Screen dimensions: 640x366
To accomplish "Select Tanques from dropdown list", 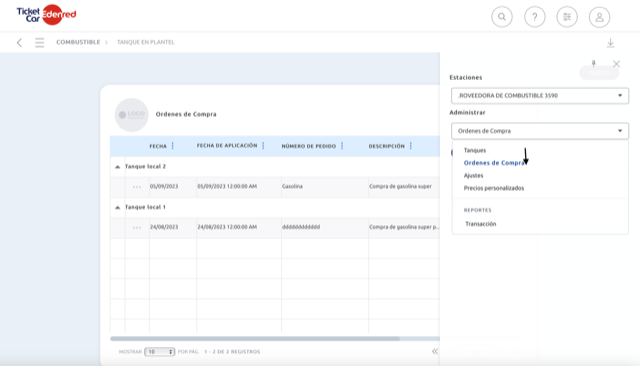I will tap(475, 150).
